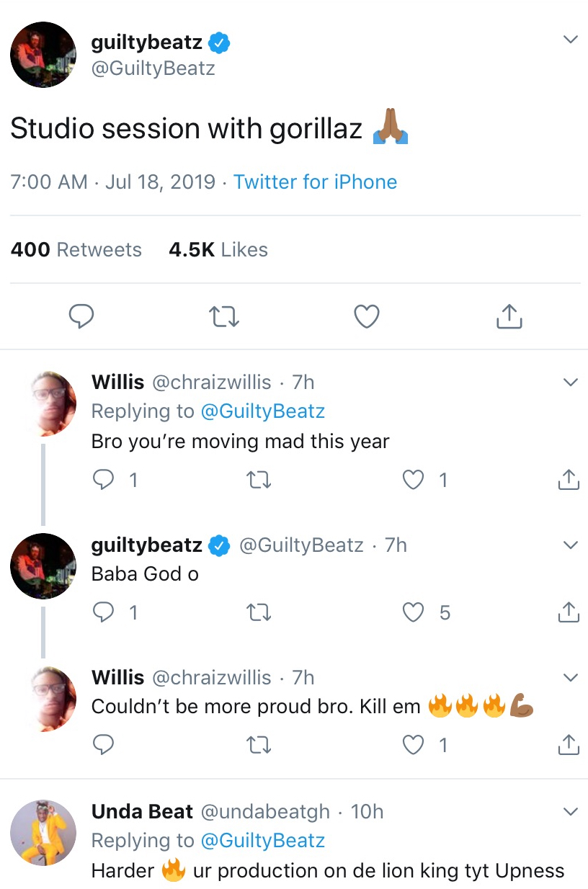Open Unda Beat's profile picture
This screenshot has width=588, height=889.
[43, 832]
